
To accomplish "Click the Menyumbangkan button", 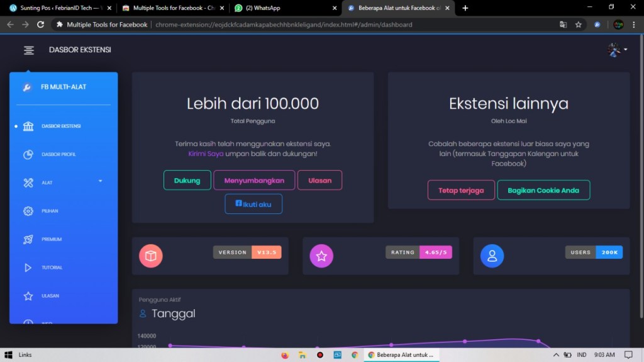I will coord(254,180).
